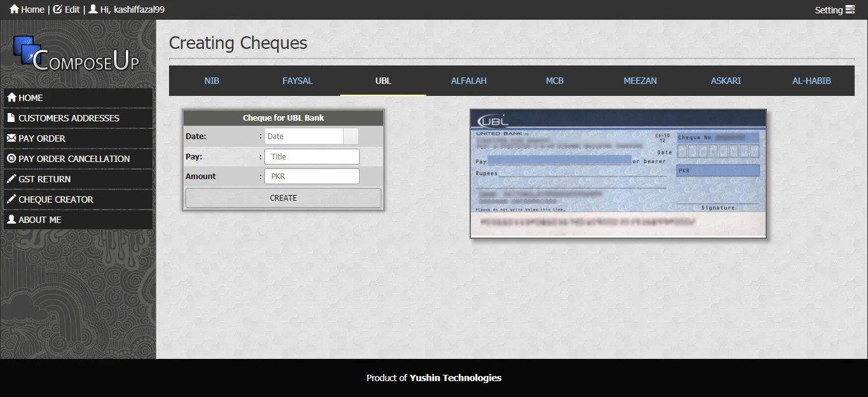Open GST Return from the sidebar

pos(44,179)
